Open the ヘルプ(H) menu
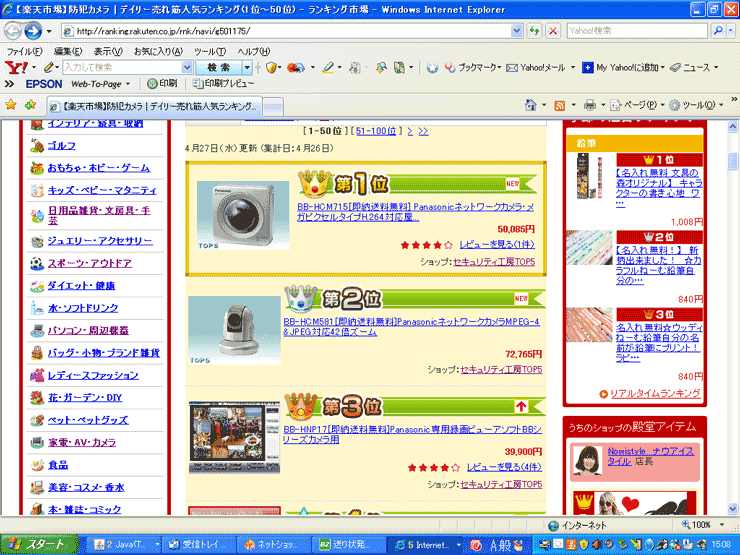 pos(254,51)
